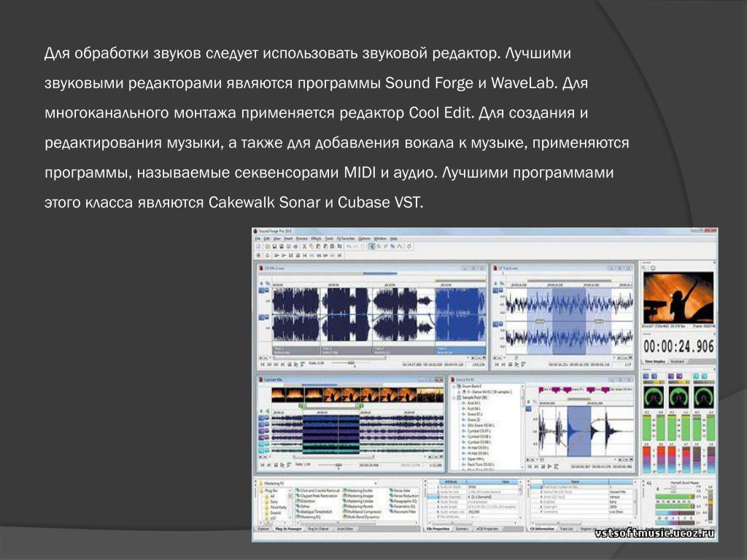The height and width of the screenshot is (560, 747).
Task: Select the Pencil tool icon
Action: pos(386,246)
